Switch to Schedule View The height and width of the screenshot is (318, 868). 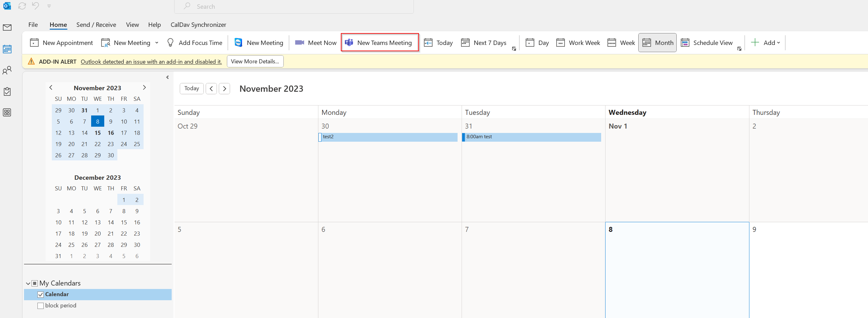point(707,43)
